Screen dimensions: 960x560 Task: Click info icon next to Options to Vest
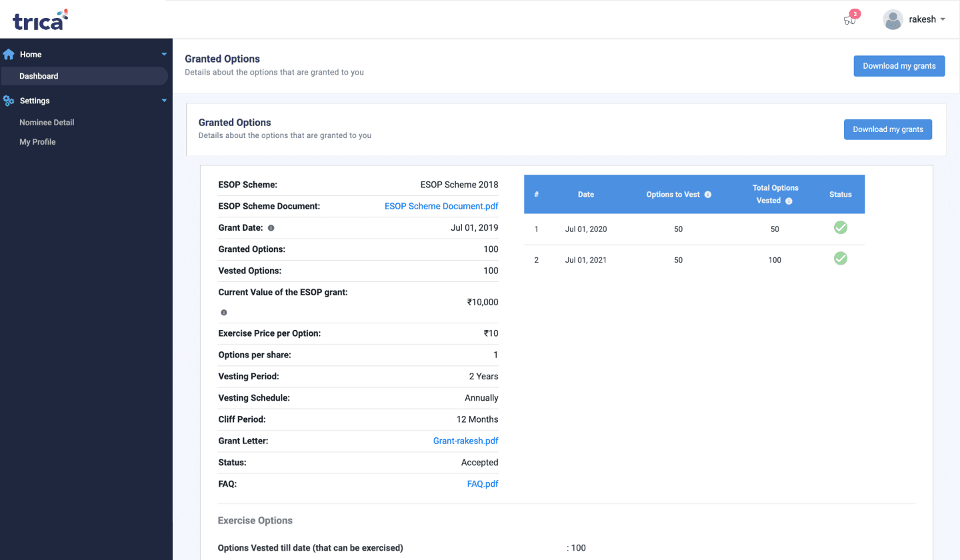[708, 195]
